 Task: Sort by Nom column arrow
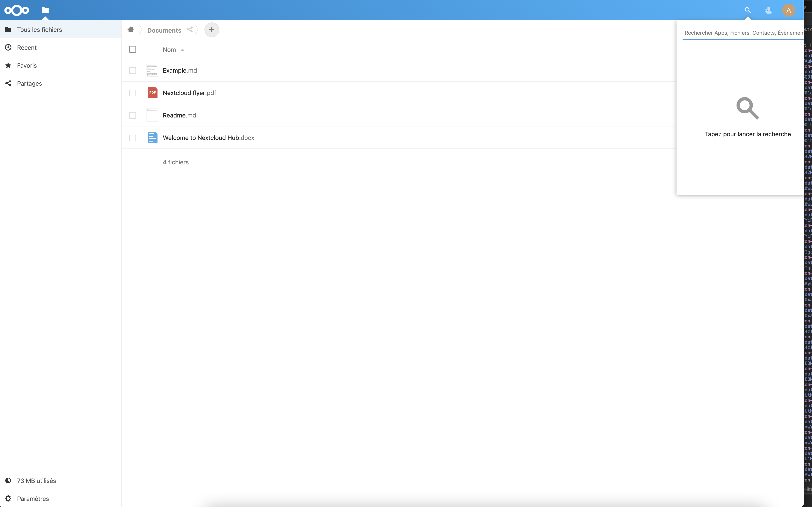pos(183,50)
